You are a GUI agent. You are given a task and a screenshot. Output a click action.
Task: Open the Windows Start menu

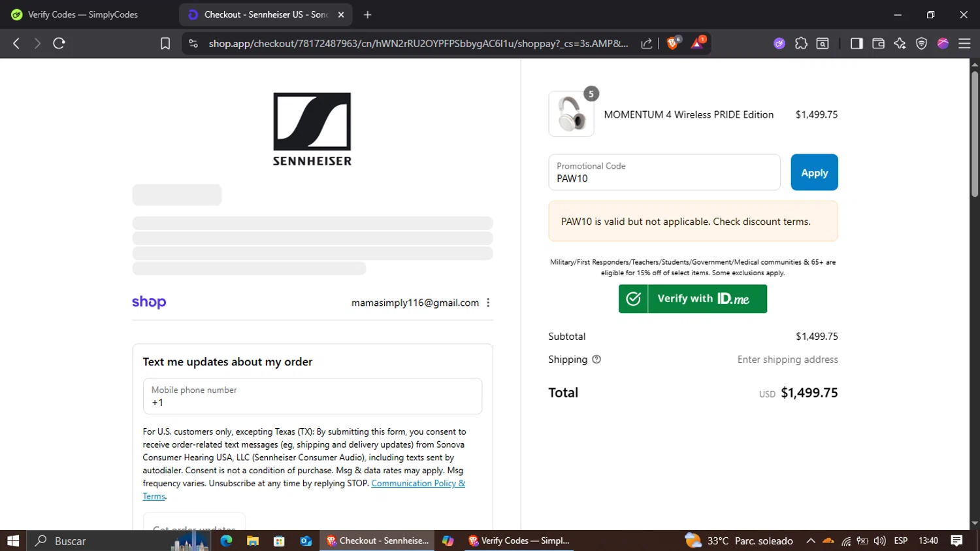tap(13, 541)
